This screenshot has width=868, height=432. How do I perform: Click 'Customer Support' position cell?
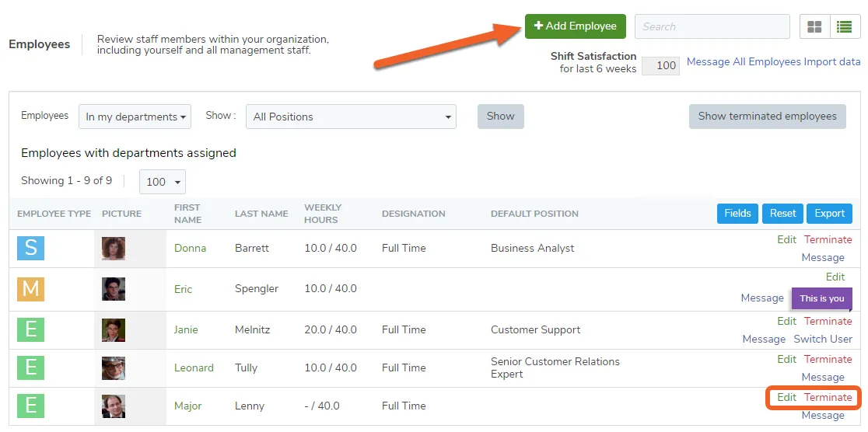click(535, 329)
